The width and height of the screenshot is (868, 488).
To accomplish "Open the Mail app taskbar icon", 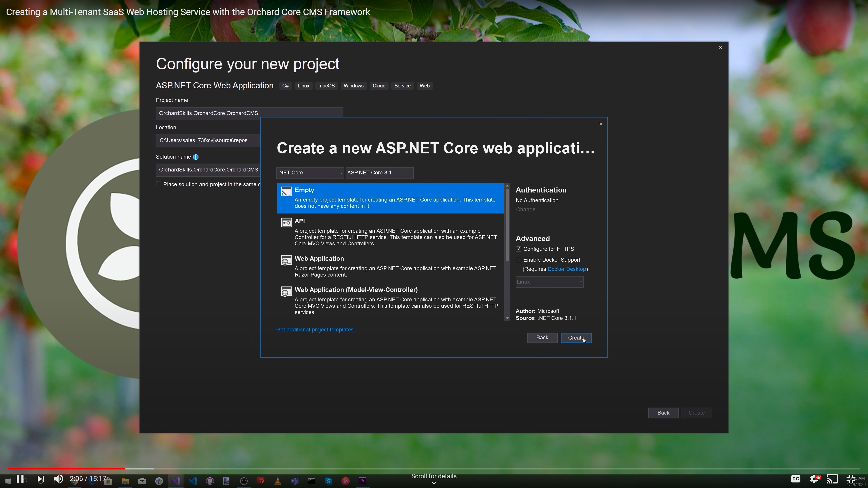I will (x=142, y=481).
